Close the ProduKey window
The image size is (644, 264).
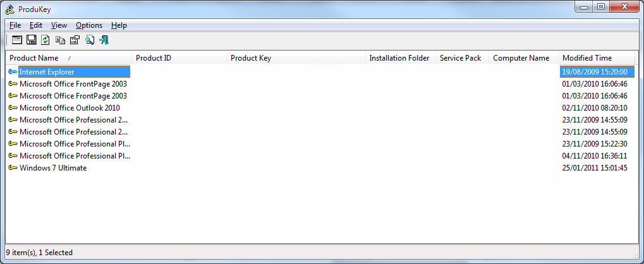coord(624,7)
